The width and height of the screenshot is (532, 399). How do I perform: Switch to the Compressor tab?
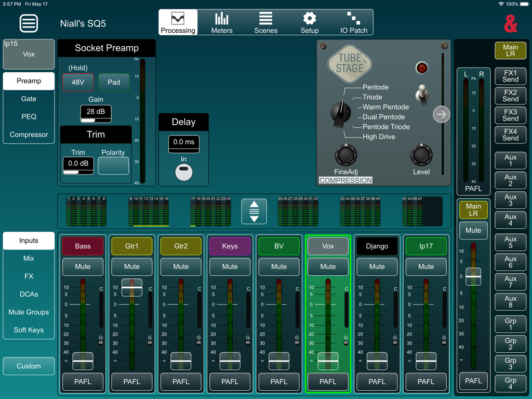tap(29, 135)
